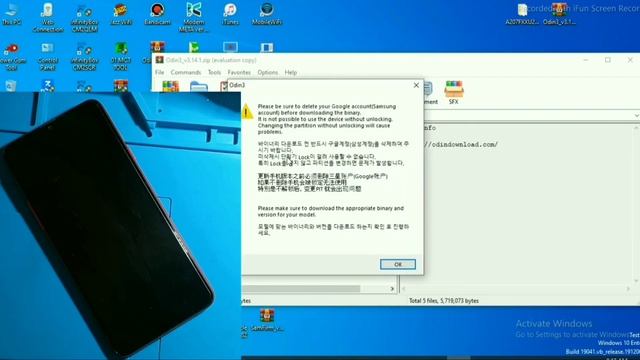Select the Odin3_v3.1 archive desktop icon
640x360 pixels.
560,14
